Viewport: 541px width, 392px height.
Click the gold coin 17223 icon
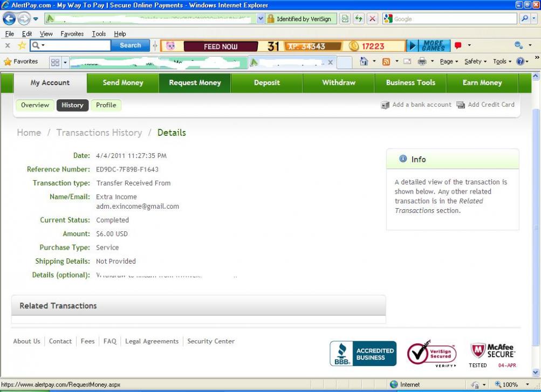click(x=354, y=46)
